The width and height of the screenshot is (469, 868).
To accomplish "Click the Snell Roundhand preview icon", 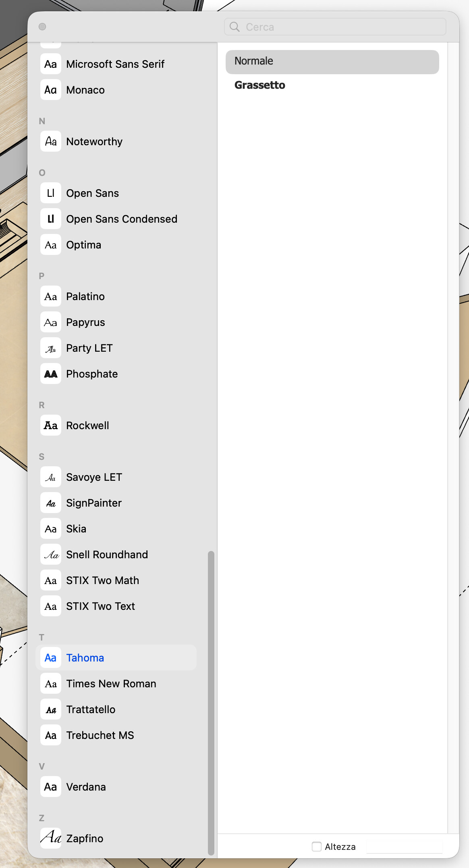I will click(51, 555).
